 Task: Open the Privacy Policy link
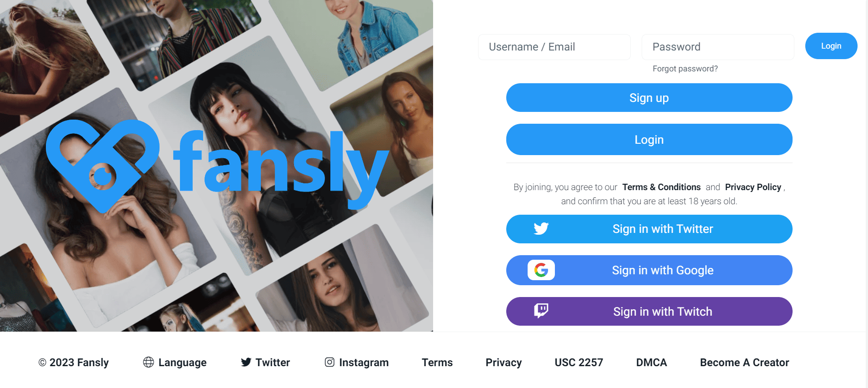pos(753,187)
